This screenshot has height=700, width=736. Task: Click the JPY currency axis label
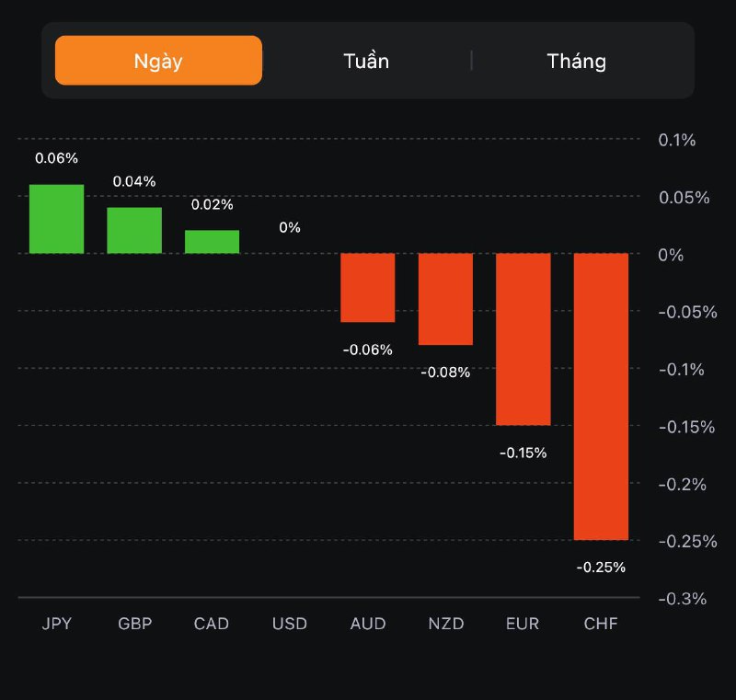pos(56,624)
